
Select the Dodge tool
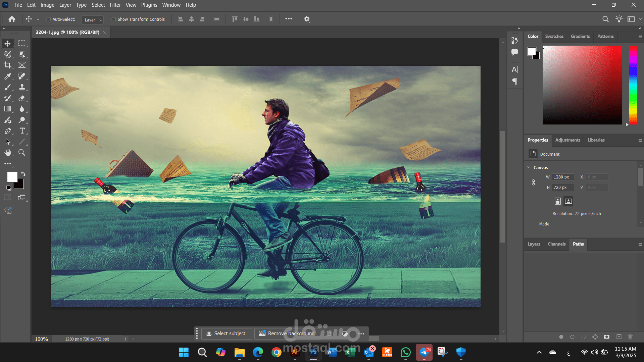[22, 120]
